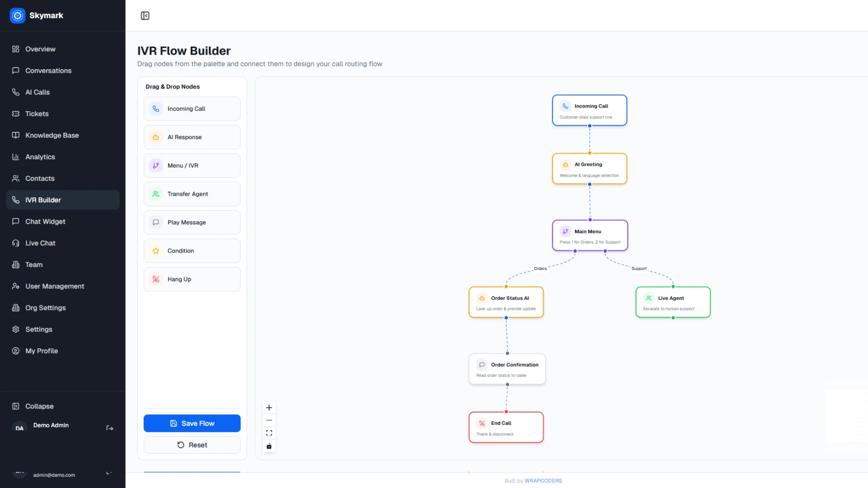This screenshot has height=488, width=868.
Task: Click the IVR Flow Builder title
Action: click(x=184, y=51)
